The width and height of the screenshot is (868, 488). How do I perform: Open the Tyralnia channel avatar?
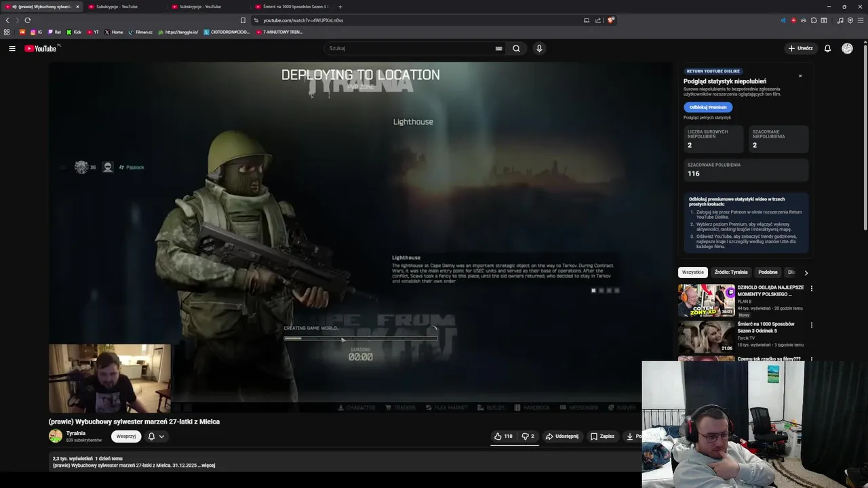[x=56, y=436]
